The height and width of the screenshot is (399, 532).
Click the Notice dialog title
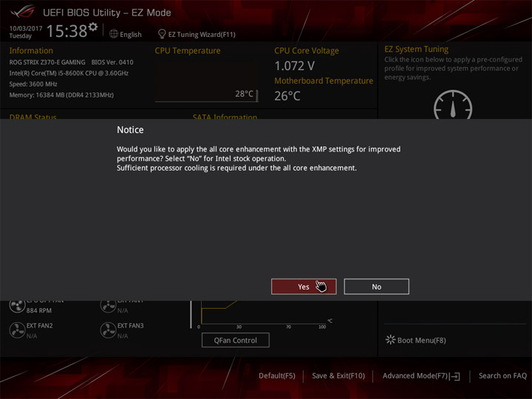point(130,129)
